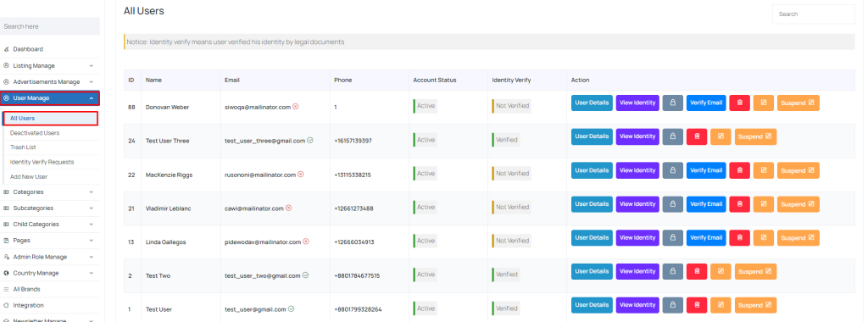This screenshot has height=322, width=868.
Task: Go to Identity Verify Requests
Action: tap(42, 162)
